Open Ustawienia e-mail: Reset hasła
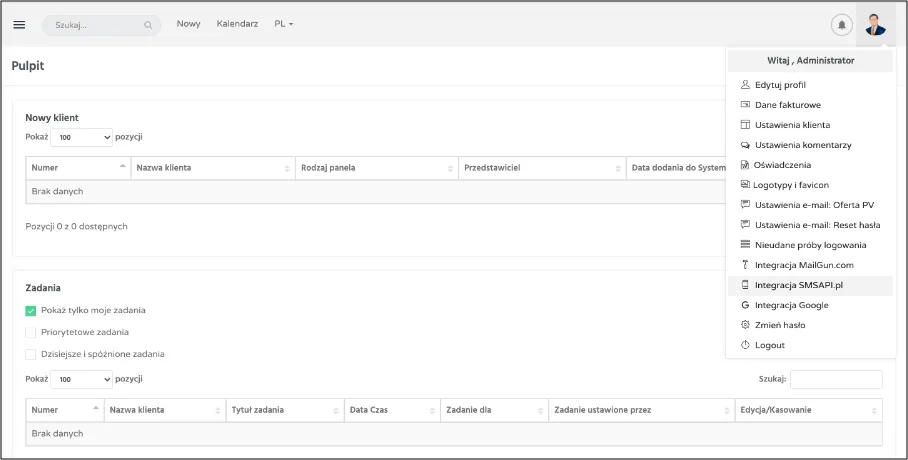Image resolution: width=908 pixels, height=460 pixels. (810, 225)
